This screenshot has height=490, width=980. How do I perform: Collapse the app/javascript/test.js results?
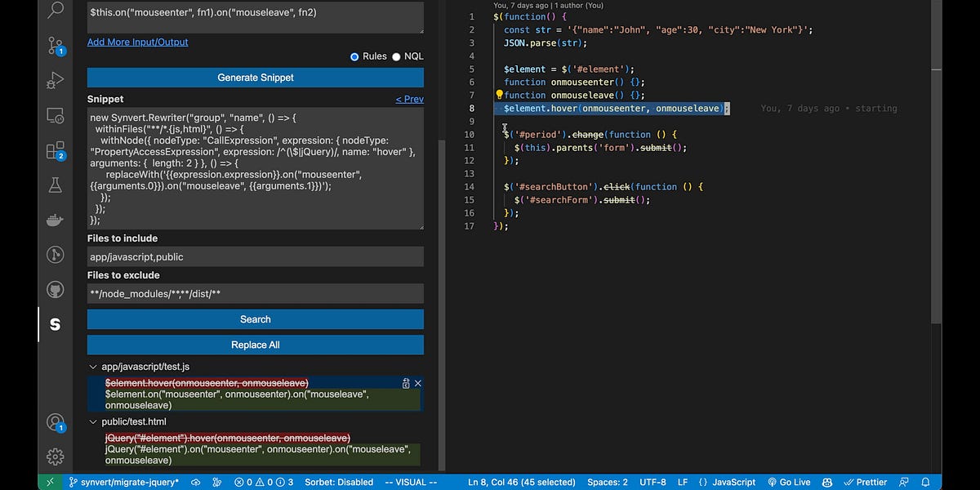(x=94, y=366)
